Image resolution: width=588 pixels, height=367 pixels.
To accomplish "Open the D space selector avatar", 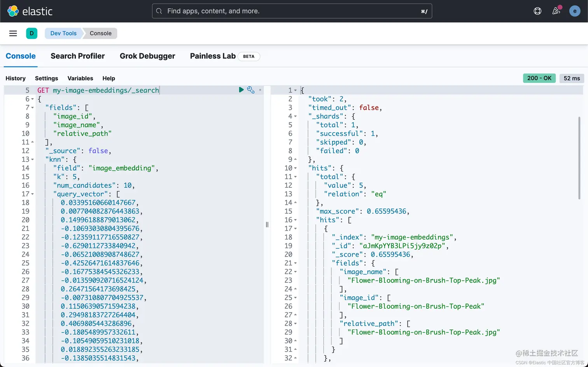I will (31, 33).
